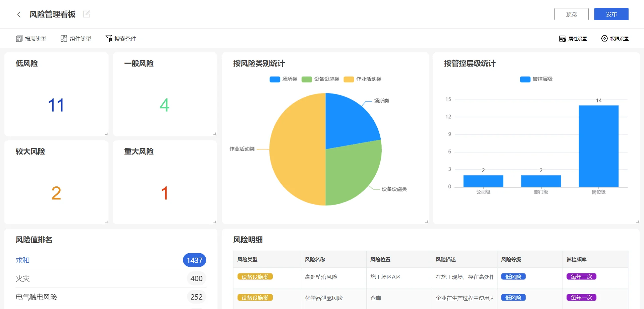The image size is (644, 309).
Task: Click the 部门级 bar in the chart
Action: click(541, 181)
